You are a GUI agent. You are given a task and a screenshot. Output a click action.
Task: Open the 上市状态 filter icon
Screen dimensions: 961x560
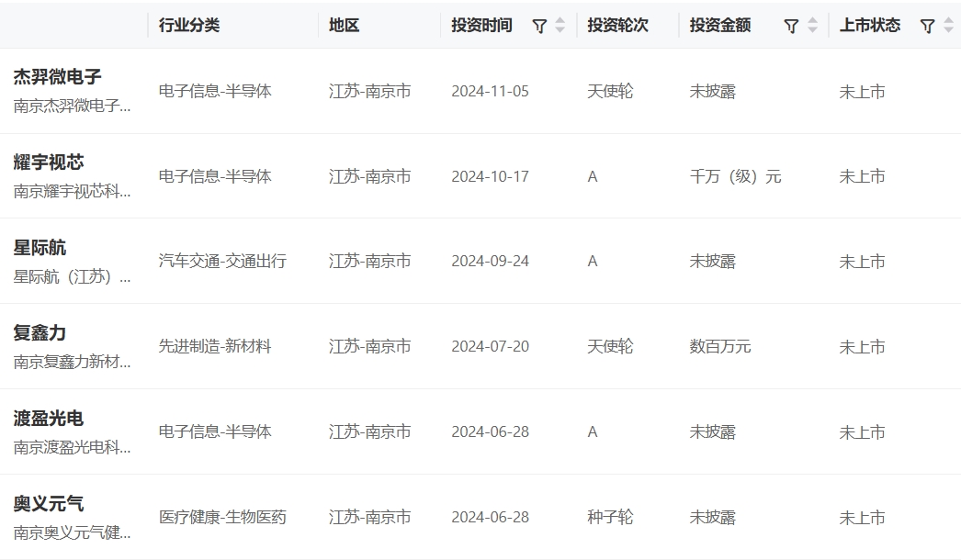(x=927, y=26)
